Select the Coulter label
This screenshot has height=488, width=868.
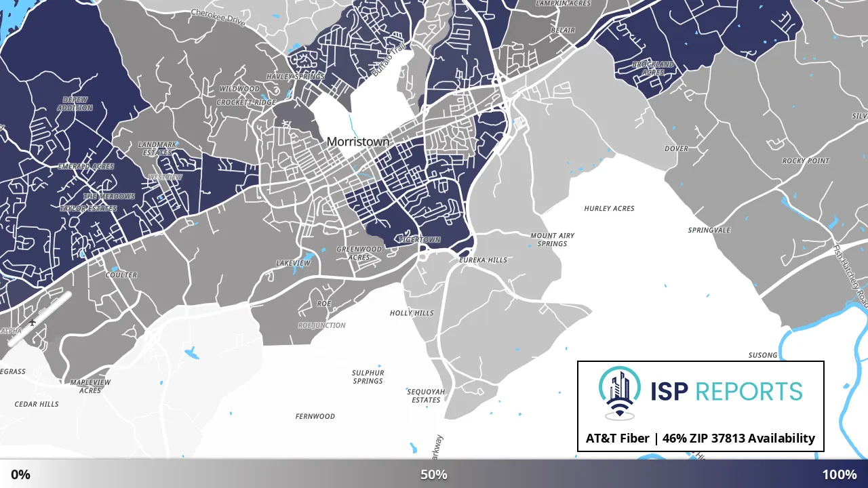click(x=121, y=275)
